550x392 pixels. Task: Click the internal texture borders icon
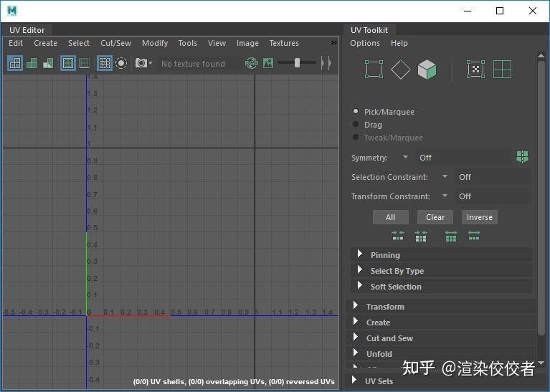[x=85, y=63]
